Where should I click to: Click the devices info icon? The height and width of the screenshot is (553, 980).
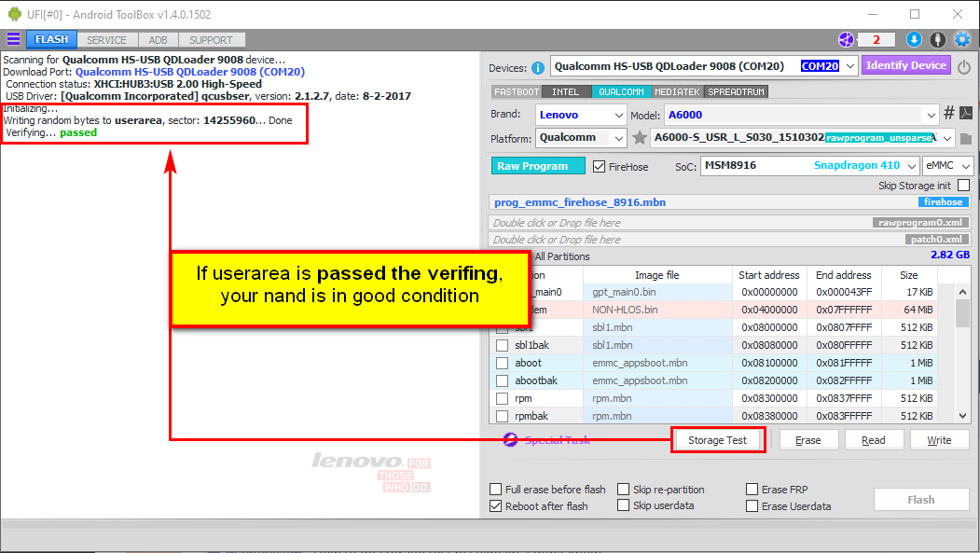pos(537,68)
